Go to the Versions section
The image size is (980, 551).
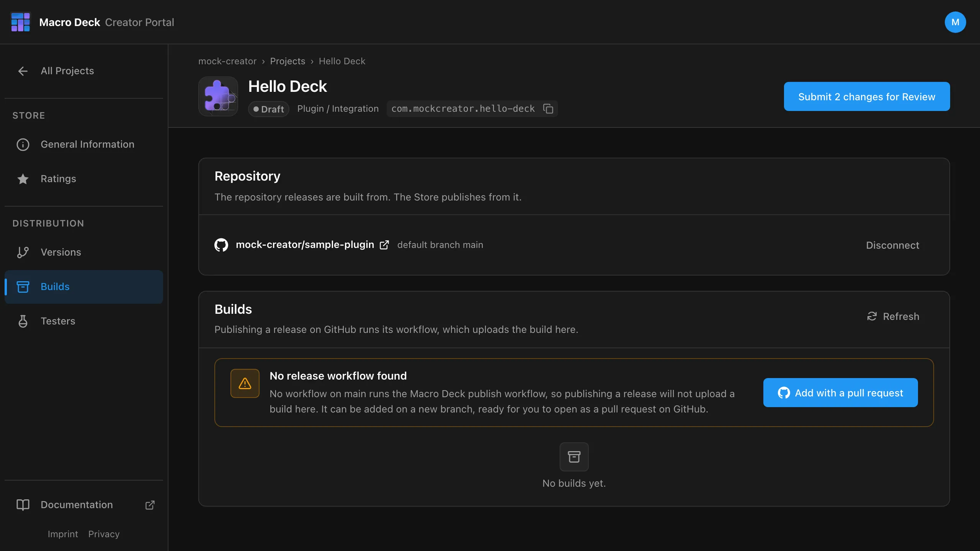[84, 252]
